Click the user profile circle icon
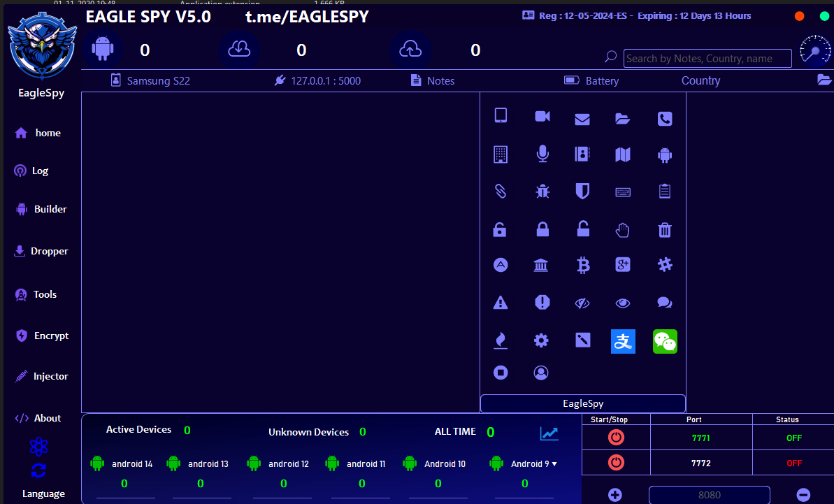This screenshot has width=834, height=504. tap(541, 373)
